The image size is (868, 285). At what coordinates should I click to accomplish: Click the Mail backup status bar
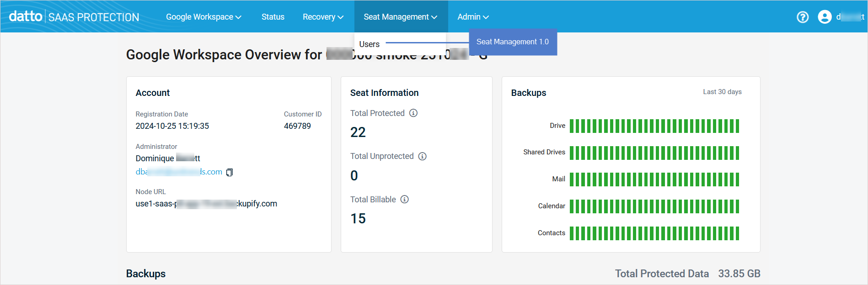point(654,179)
